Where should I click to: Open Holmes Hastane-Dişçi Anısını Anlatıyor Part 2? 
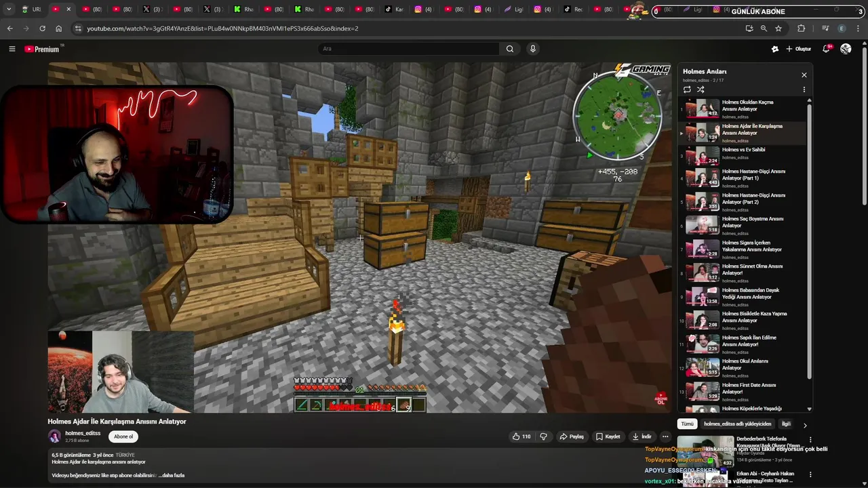[x=743, y=202]
